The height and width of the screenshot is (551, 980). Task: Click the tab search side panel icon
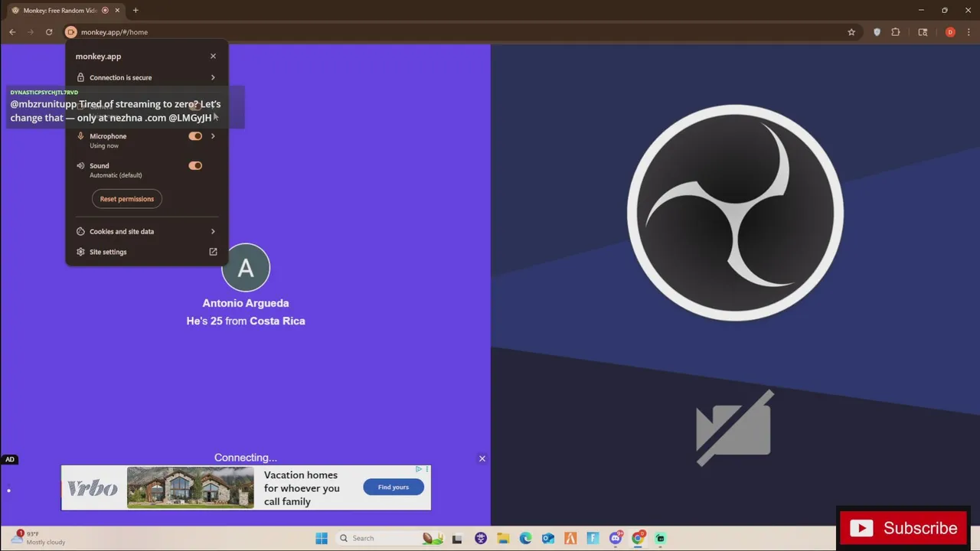point(923,32)
